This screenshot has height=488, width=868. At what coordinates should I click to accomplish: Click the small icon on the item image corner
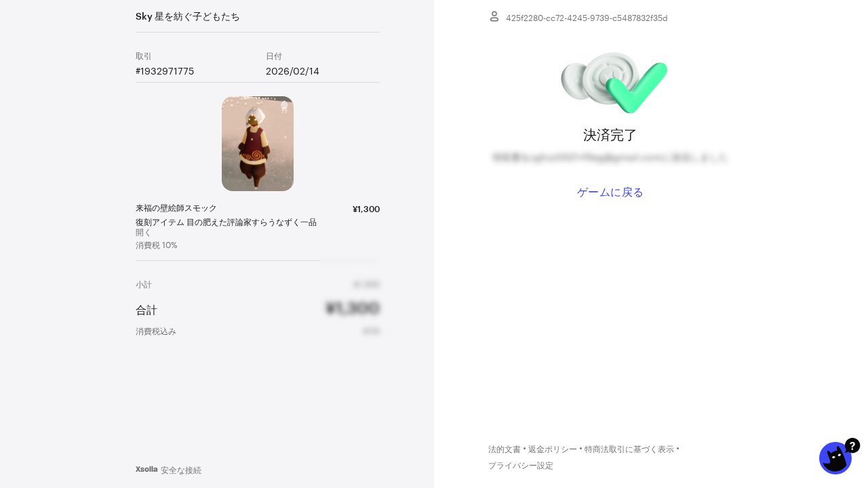(x=284, y=107)
